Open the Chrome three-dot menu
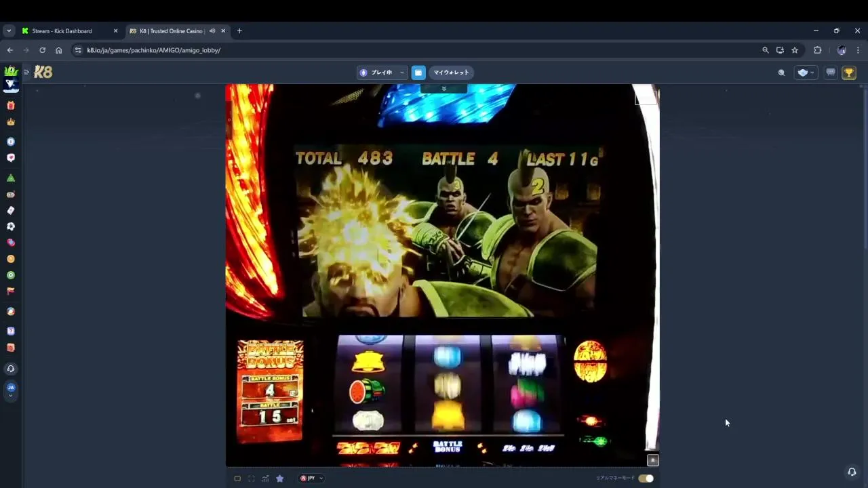This screenshot has width=868, height=488. pos(859,50)
